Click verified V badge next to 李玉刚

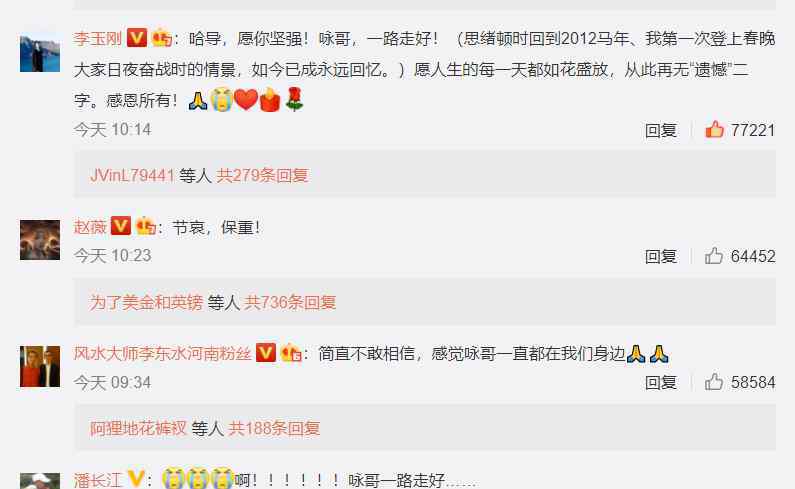[x=136, y=38]
